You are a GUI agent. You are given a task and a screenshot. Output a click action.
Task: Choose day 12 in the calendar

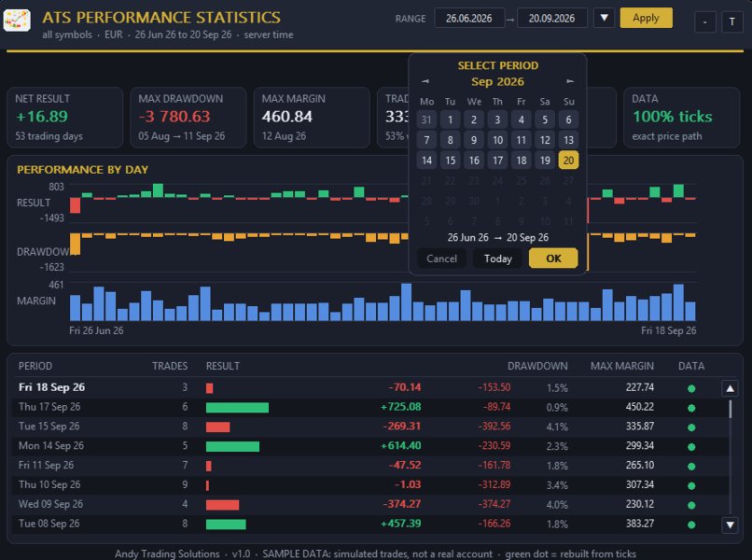pyautogui.click(x=545, y=140)
